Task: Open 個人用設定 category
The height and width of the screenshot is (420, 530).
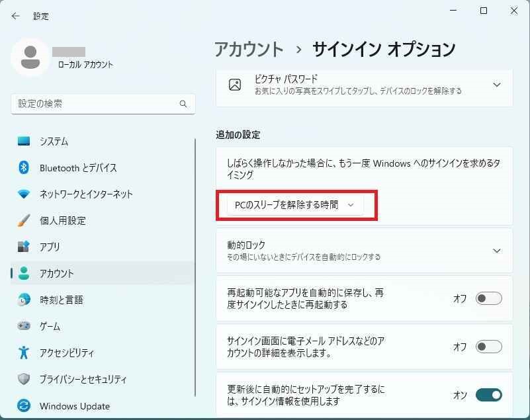Action: (103, 220)
